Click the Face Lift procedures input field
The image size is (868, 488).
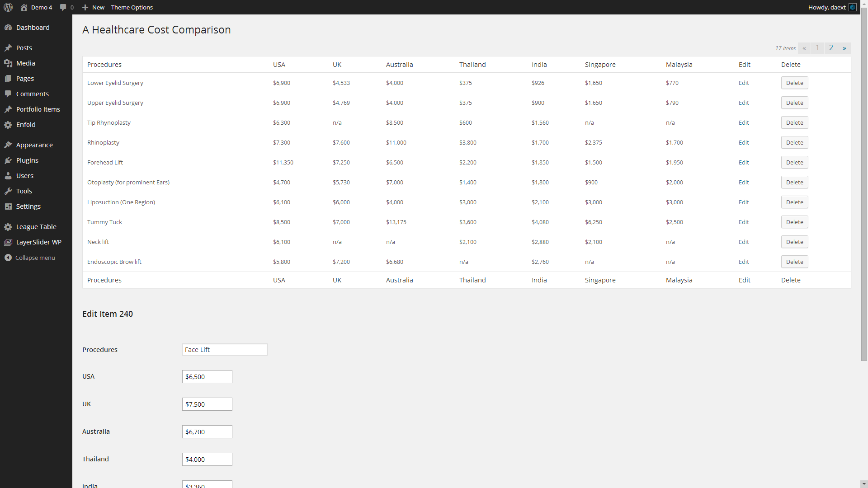tap(224, 349)
